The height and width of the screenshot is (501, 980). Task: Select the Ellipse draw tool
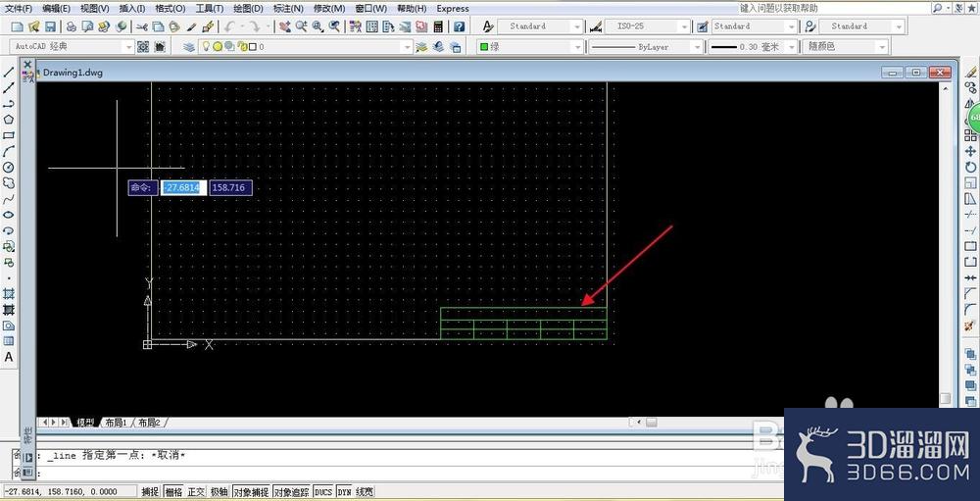point(9,215)
